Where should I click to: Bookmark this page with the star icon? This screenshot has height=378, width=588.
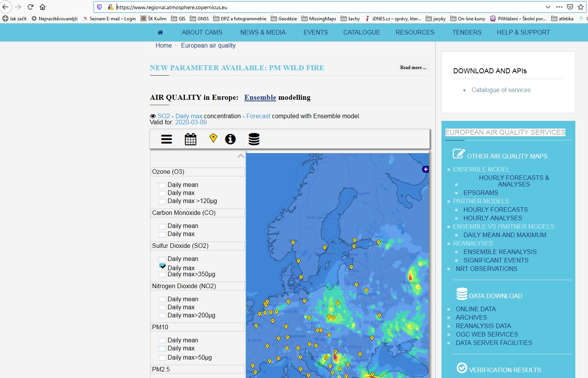581,7
